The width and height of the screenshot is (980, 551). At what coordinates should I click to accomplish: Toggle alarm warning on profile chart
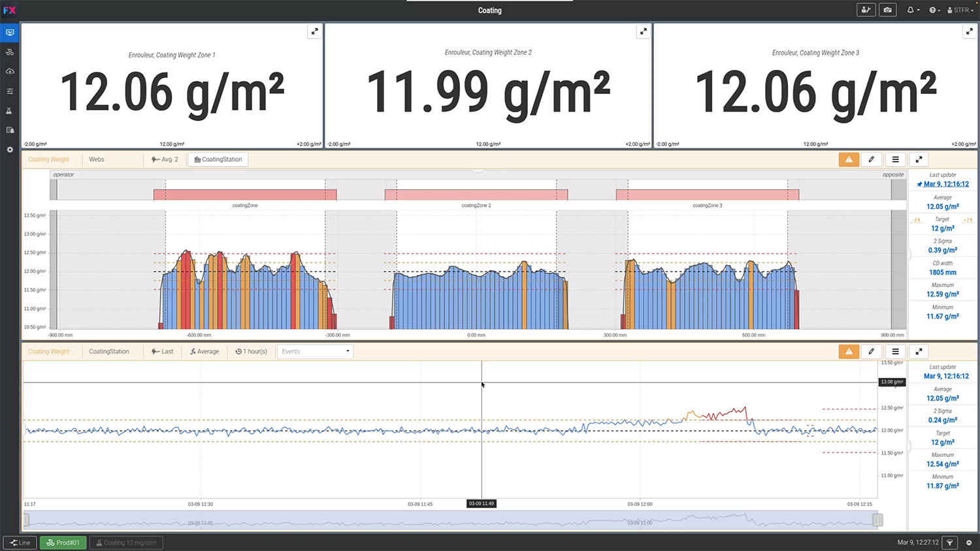pos(849,159)
